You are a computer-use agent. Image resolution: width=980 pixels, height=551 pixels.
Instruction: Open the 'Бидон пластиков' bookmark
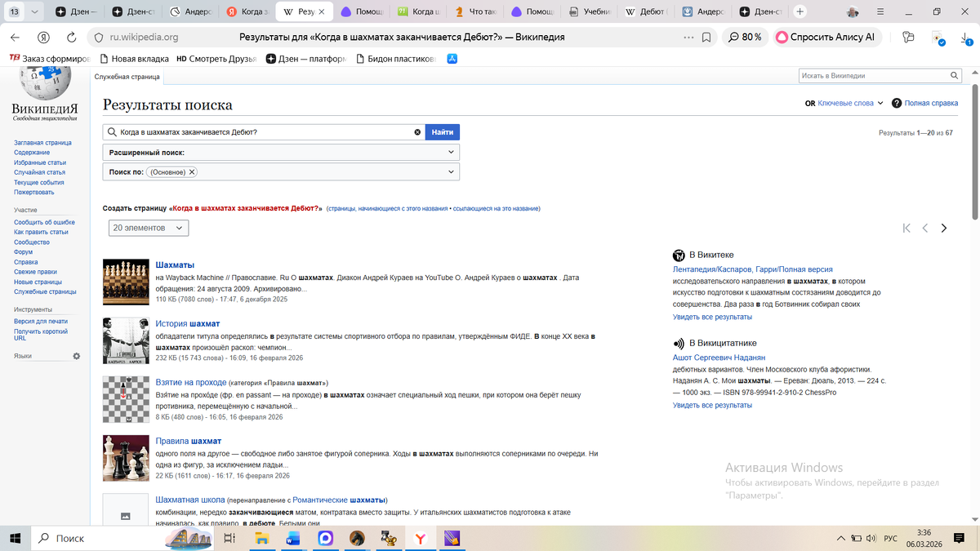pyautogui.click(x=396, y=59)
